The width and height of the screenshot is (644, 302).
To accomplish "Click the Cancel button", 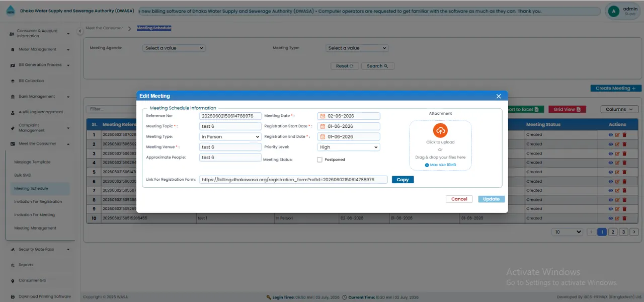I will 459,199.
